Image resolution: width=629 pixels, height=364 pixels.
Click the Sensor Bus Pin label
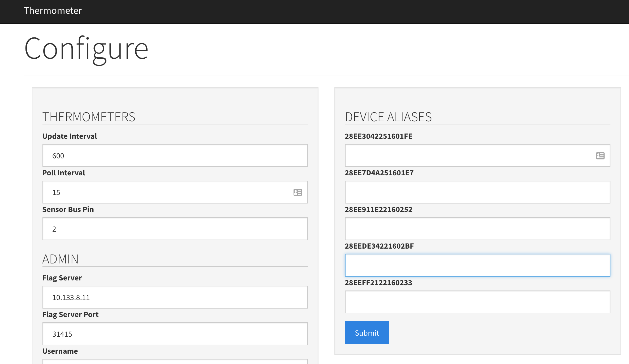tap(68, 209)
